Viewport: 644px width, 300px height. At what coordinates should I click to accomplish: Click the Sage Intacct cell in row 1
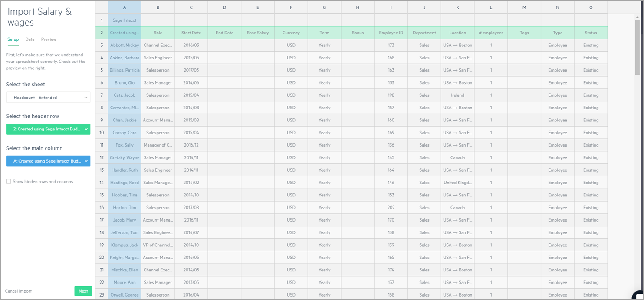click(125, 20)
